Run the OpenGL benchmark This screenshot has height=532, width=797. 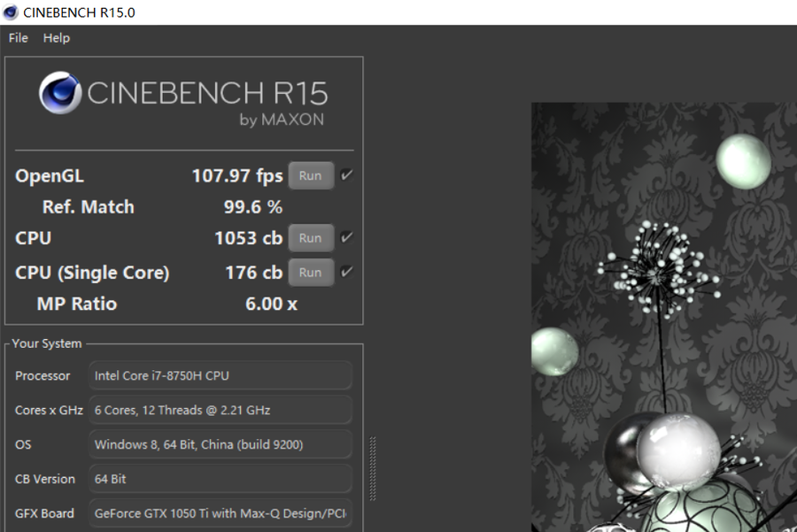[310, 175]
